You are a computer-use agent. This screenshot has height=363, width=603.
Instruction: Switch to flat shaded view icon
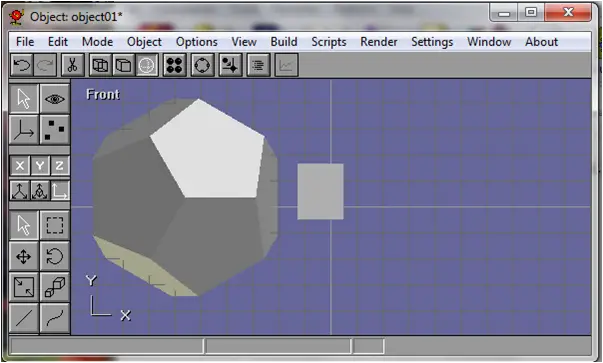[123, 65]
